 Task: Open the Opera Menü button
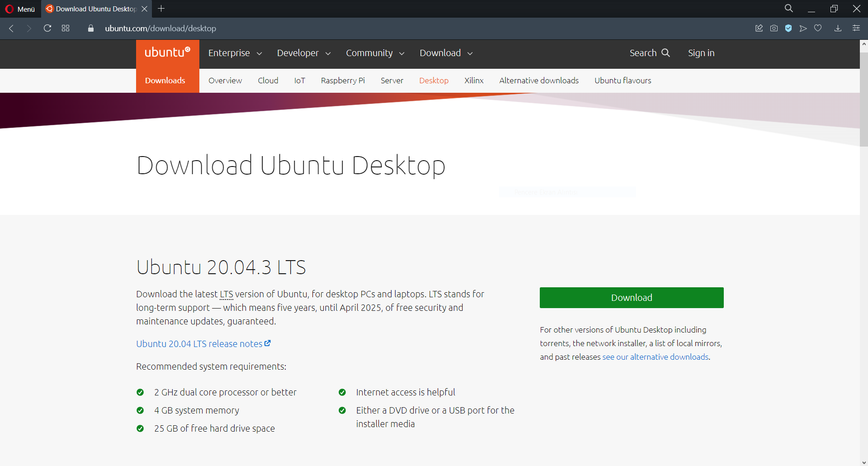pyautogui.click(x=20, y=9)
